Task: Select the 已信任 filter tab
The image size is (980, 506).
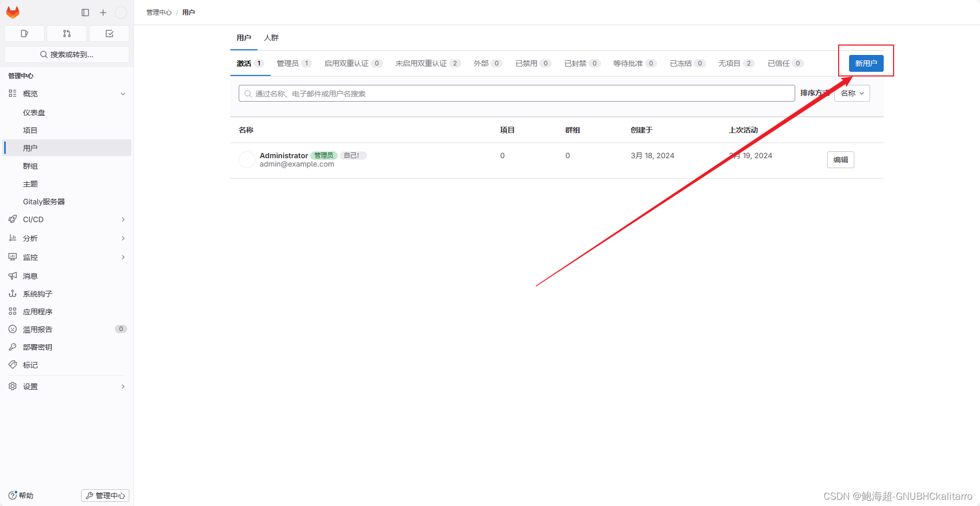Action: [x=785, y=63]
